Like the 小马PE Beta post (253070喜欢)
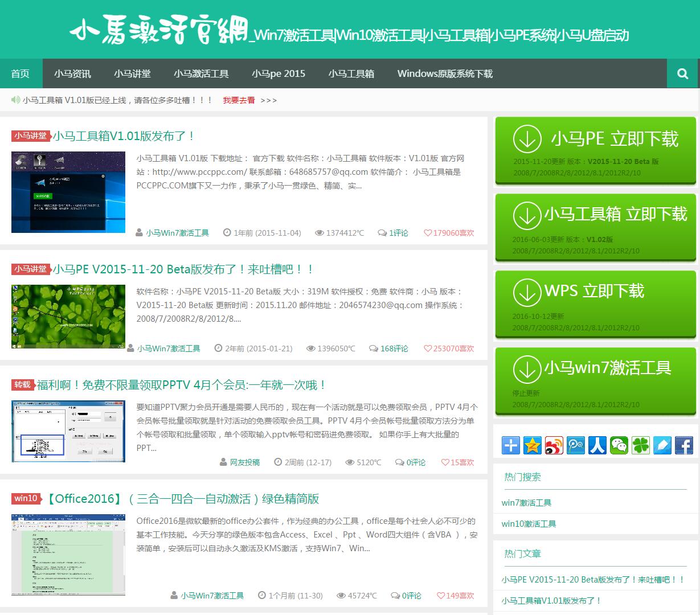Viewport: 700px width, 615px height. [449, 348]
